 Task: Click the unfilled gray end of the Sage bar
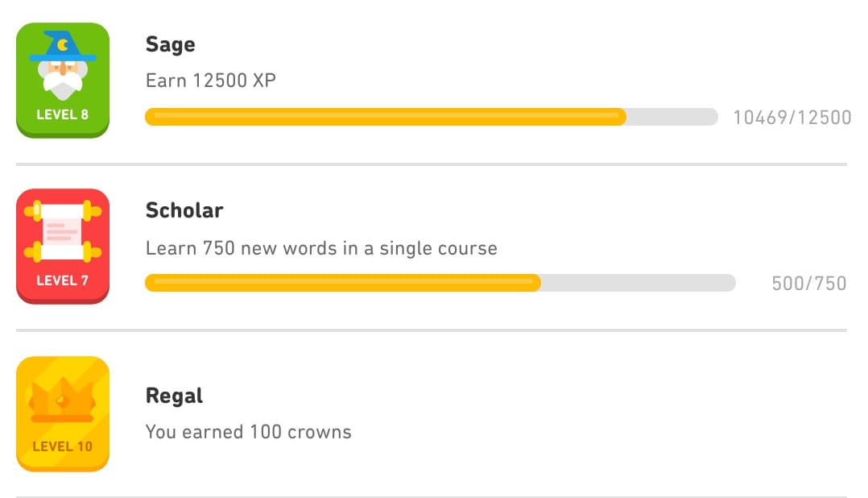pos(672,117)
